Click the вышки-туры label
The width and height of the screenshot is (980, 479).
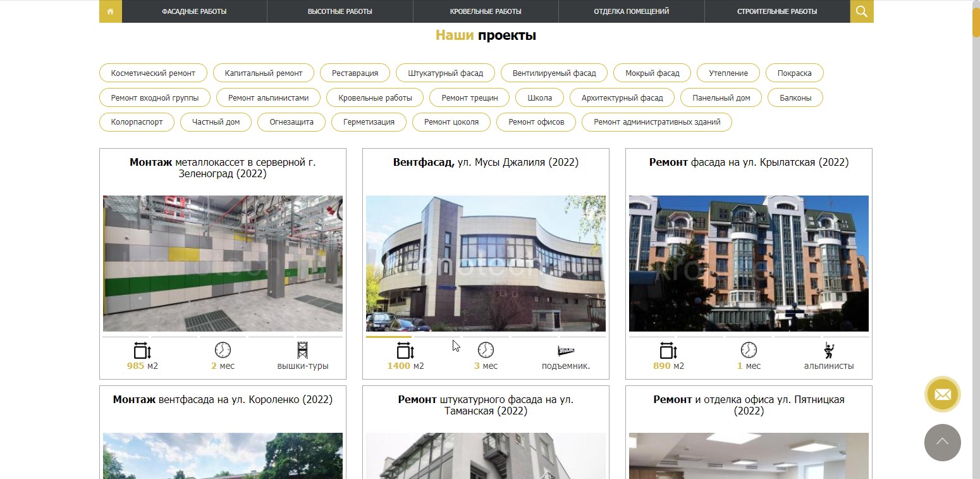(303, 366)
